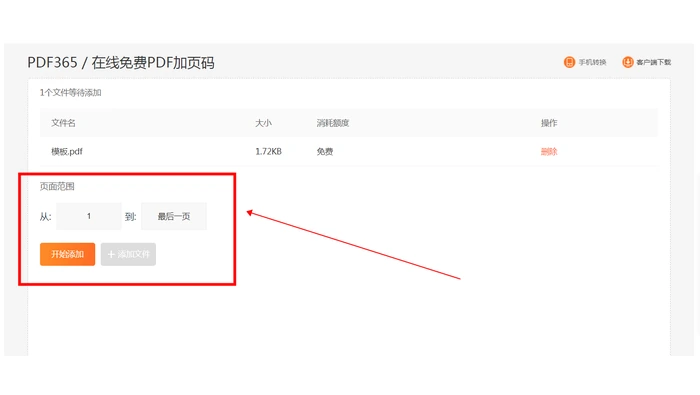Click the 操作 column header
Viewport: 700px width, 395px height.
[549, 123]
